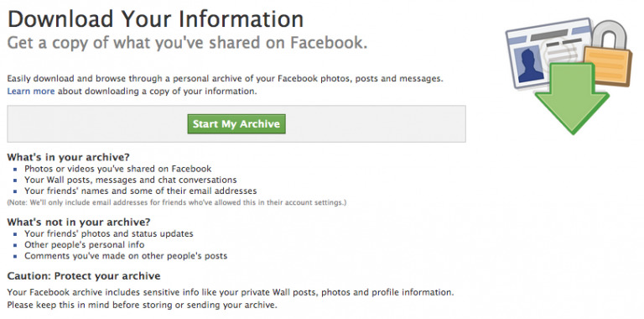Click the What's not in your archive heading
The width and height of the screenshot is (644, 319).
pos(79,222)
